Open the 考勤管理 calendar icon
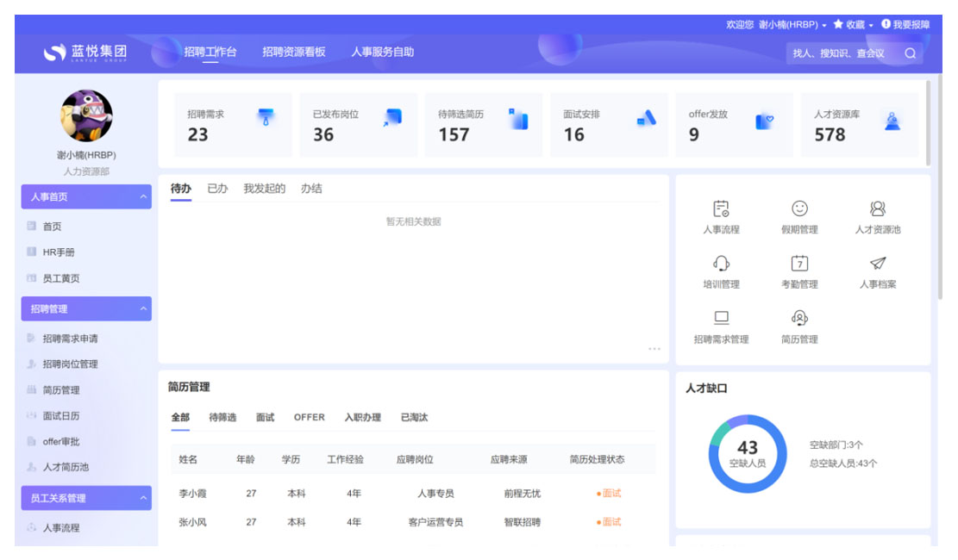The image size is (958, 560). (x=799, y=264)
